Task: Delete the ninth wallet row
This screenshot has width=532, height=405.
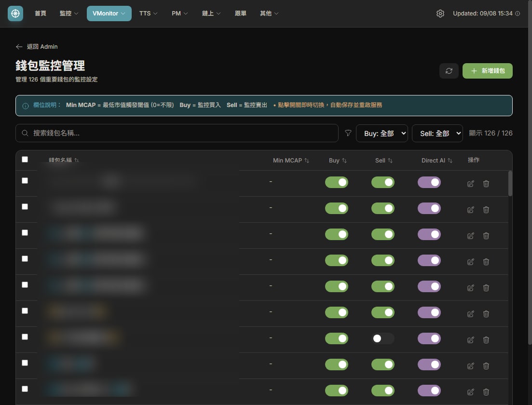Action: (486, 392)
